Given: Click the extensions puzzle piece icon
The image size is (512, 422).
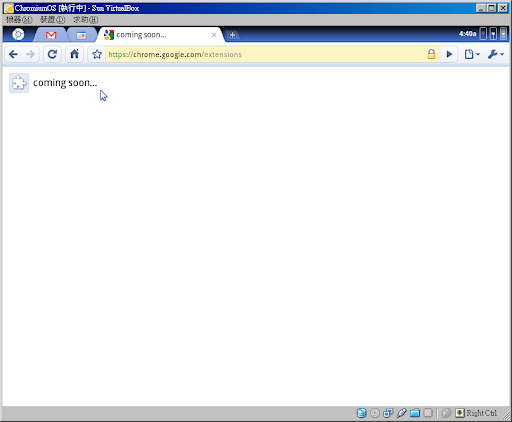Looking at the screenshot, I should tap(19, 83).
